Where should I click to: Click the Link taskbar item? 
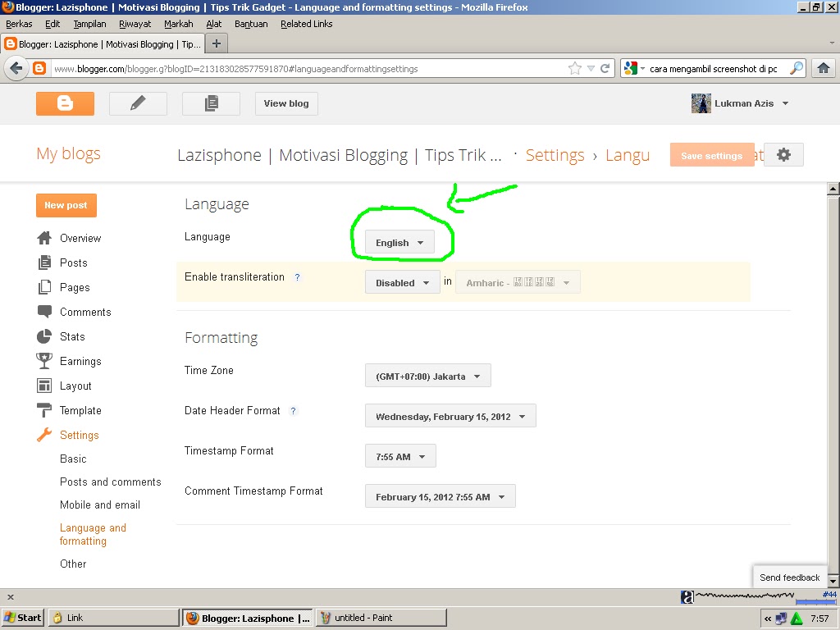[113, 618]
